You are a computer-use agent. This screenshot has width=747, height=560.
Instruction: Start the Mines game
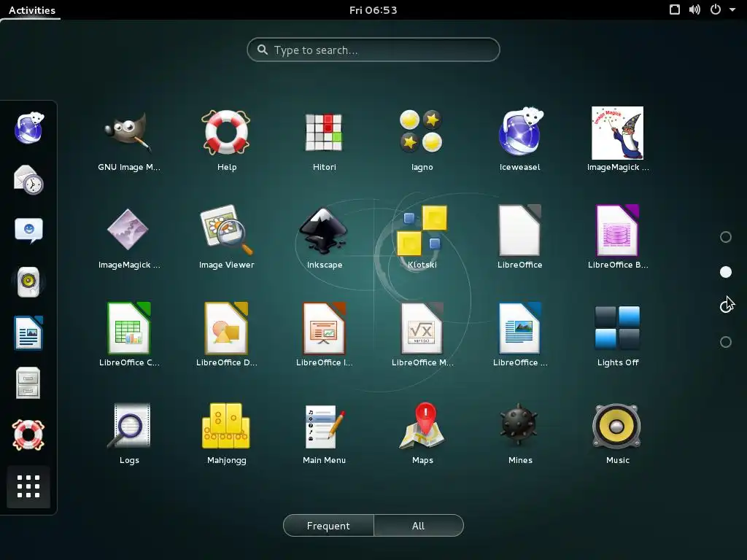tap(519, 433)
